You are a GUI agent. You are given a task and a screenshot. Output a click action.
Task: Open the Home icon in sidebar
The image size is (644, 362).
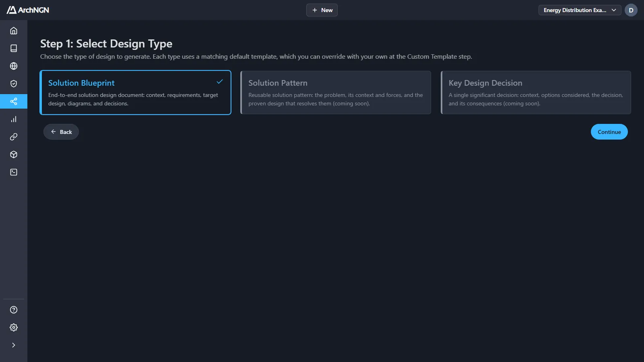pos(14,31)
